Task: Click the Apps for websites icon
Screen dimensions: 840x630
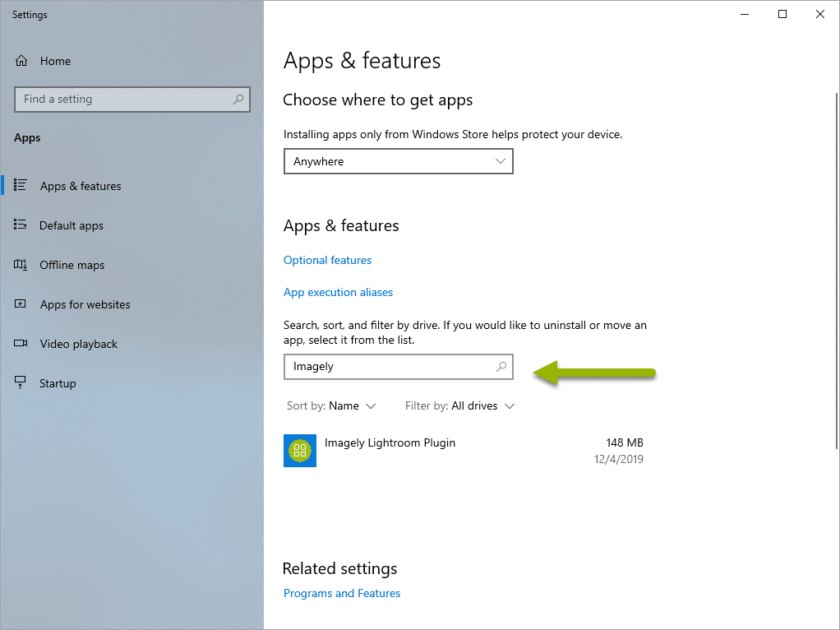Action: [21, 304]
